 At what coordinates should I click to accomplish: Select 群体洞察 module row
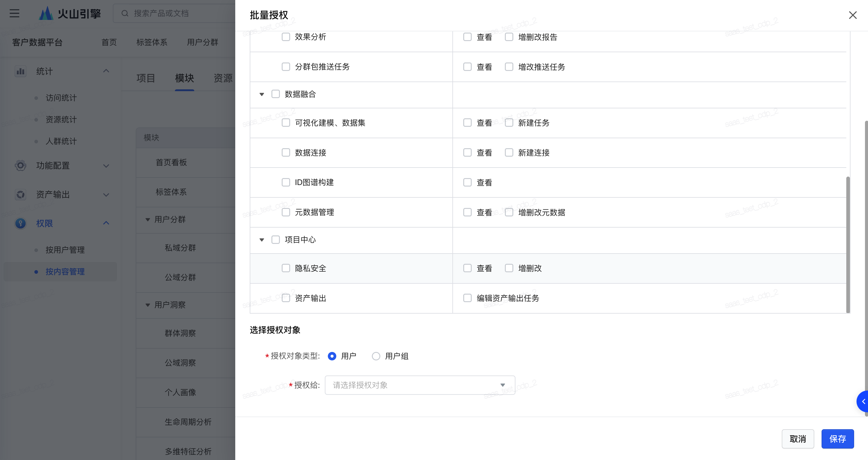coord(186,333)
